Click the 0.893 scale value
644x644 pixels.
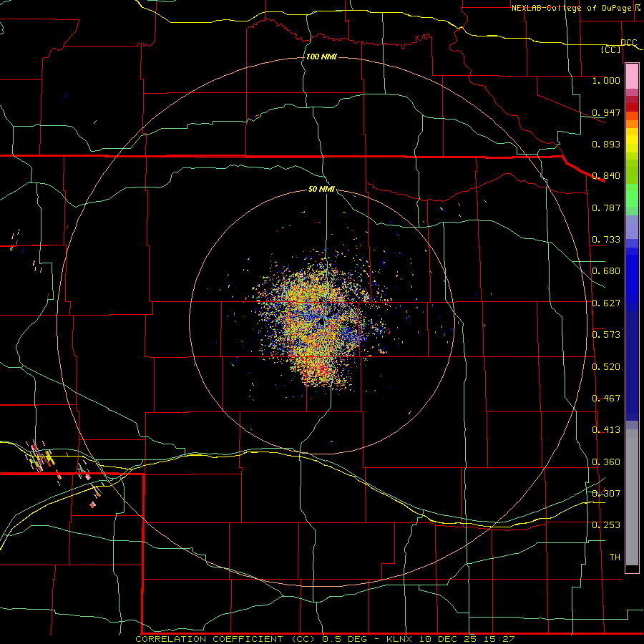click(x=606, y=144)
